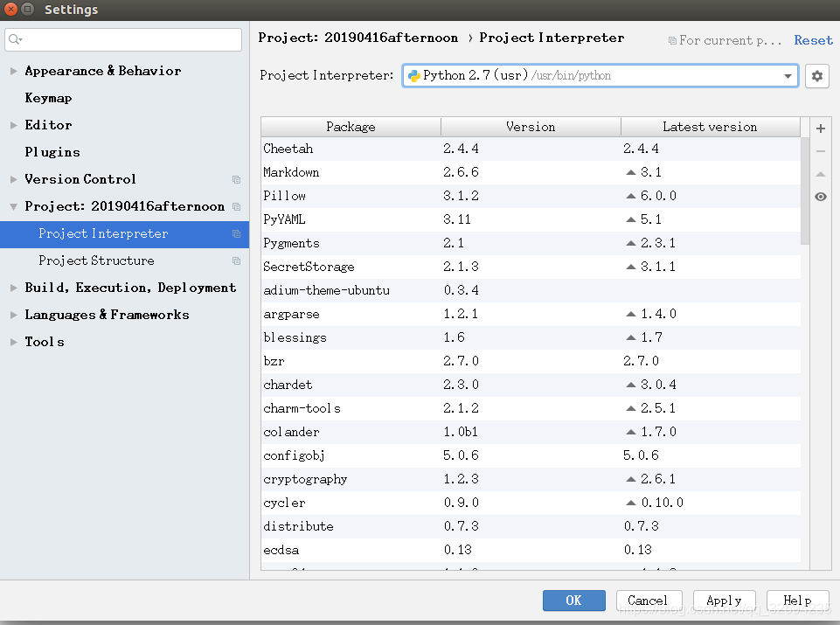The width and height of the screenshot is (840, 625).
Task: Click upgrade arrow in argparse row
Action: 631,314
